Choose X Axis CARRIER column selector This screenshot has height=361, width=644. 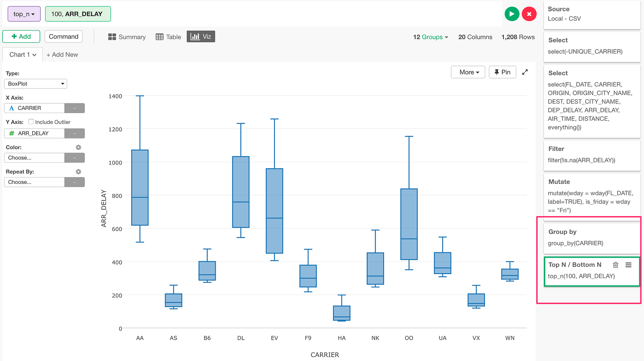[x=34, y=108]
